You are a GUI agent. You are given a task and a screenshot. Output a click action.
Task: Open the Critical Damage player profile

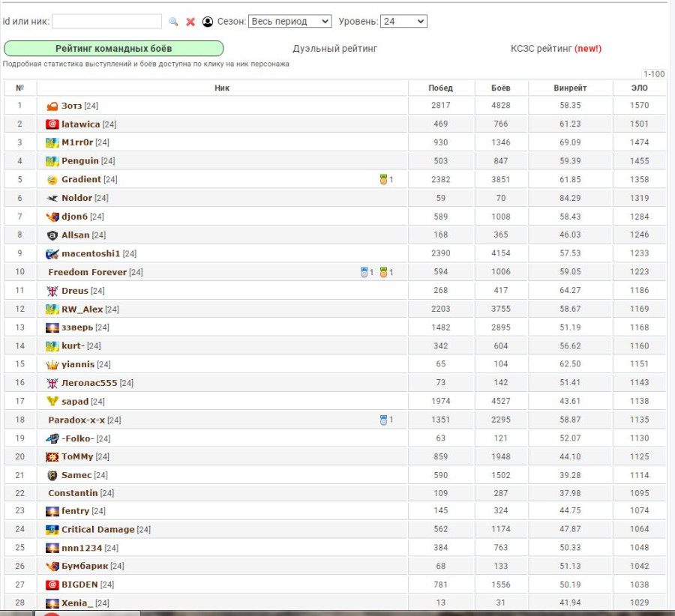coord(97,530)
